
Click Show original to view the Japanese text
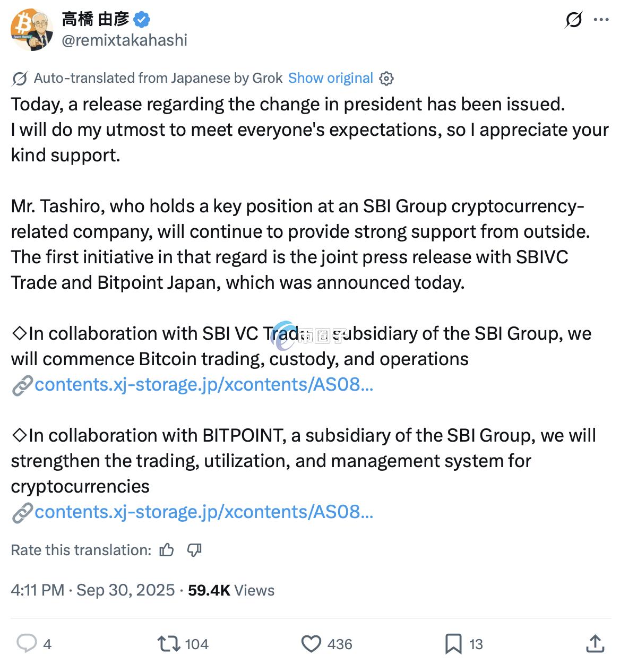point(330,78)
